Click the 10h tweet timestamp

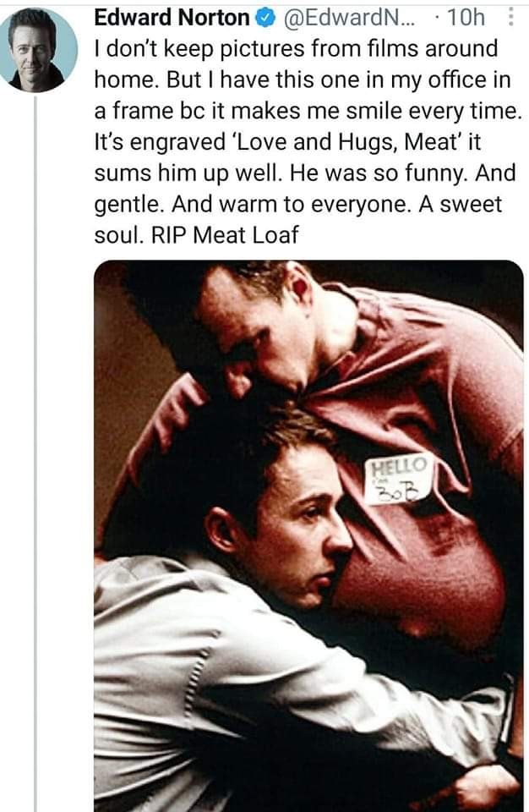[x=466, y=18]
